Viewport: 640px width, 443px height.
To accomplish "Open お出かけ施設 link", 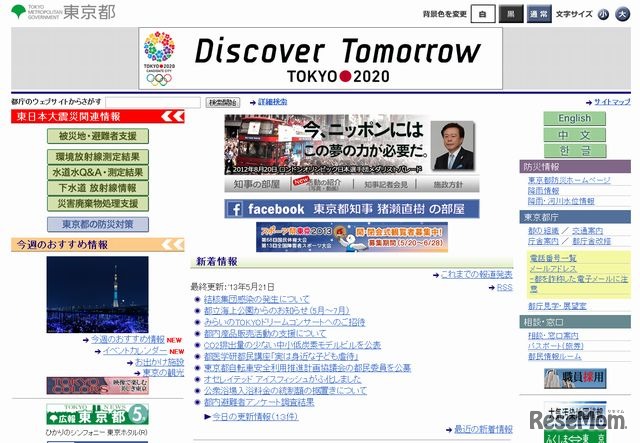I will tap(159, 362).
